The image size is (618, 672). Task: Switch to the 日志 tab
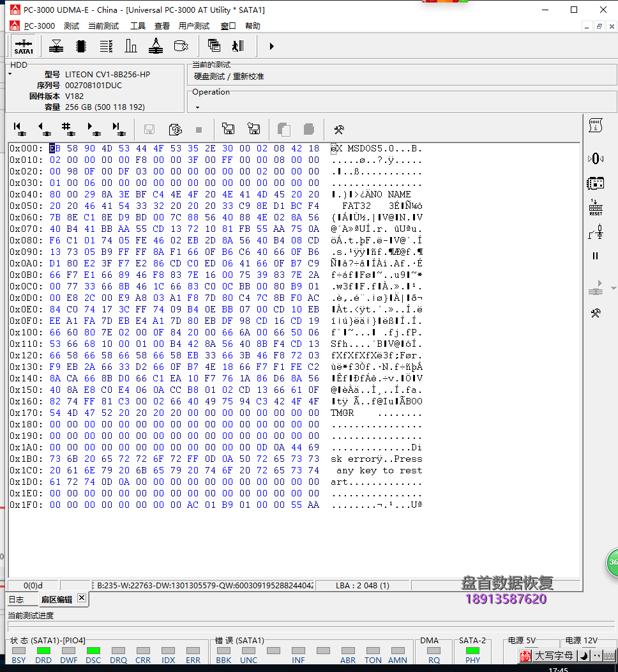click(16, 600)
